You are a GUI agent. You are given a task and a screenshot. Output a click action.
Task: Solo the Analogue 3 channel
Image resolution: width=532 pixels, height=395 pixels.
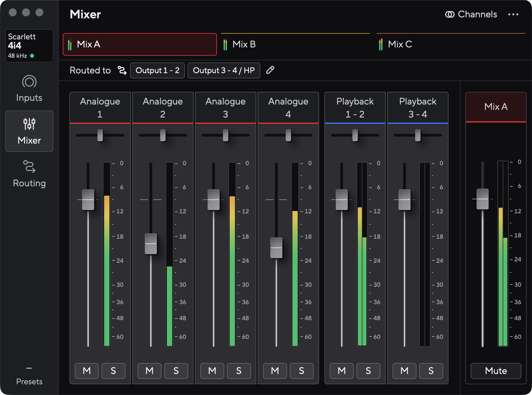coord(239,371)
